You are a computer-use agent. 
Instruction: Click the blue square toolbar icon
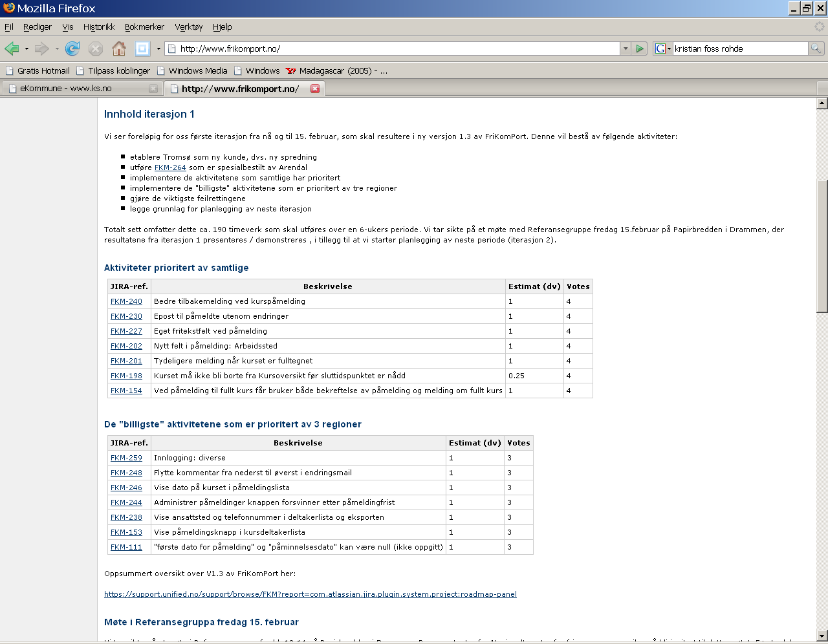tap(142, 48)
